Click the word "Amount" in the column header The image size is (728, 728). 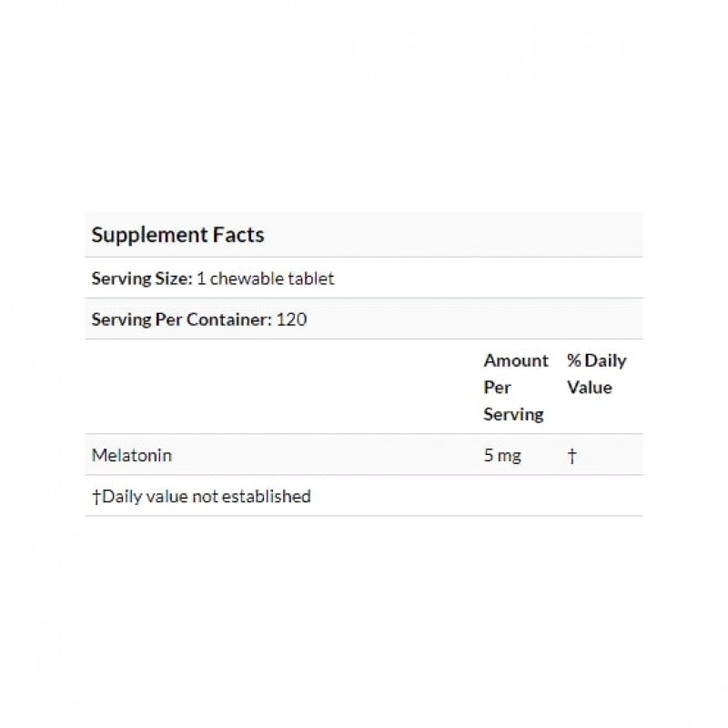516,360
